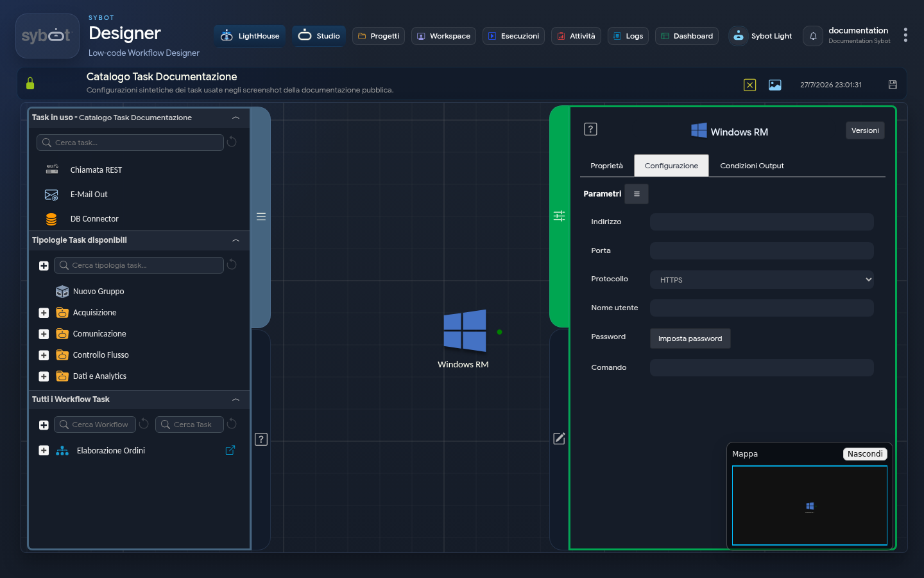Click the Parametri list menu icon

[637, 194]
